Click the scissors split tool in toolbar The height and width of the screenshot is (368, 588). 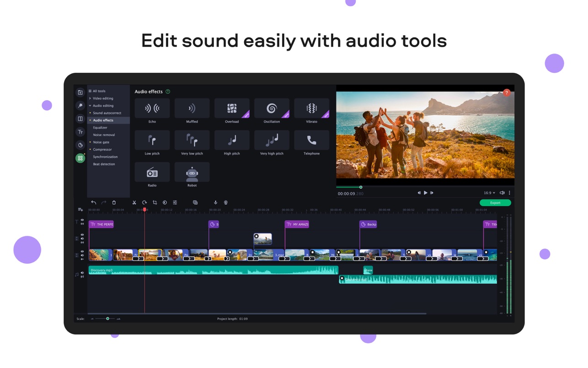(x=134, y=203)
